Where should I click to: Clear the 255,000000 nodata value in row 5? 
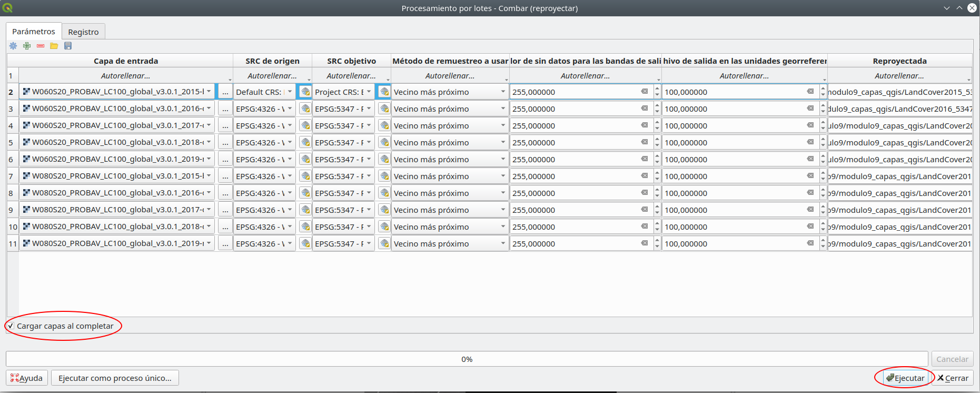click(644, 142)
